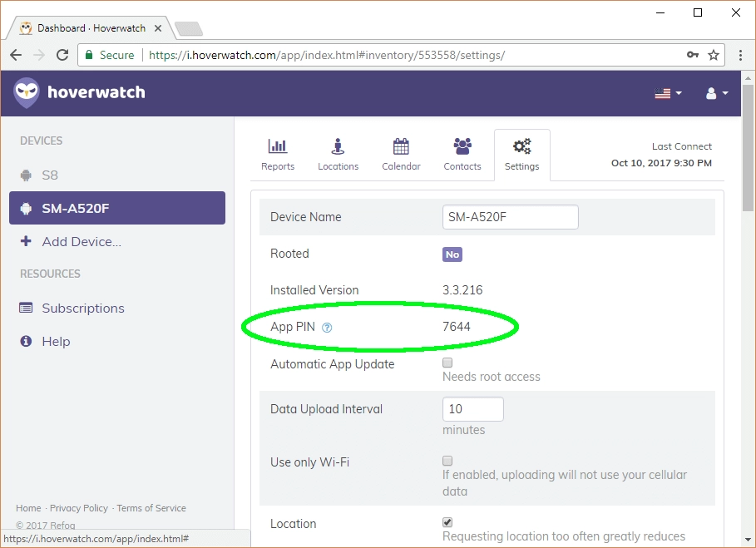The image size is (756, 548).
Task: Open the Locations tab
Action: pyautogui.click(x=338, y=154)
